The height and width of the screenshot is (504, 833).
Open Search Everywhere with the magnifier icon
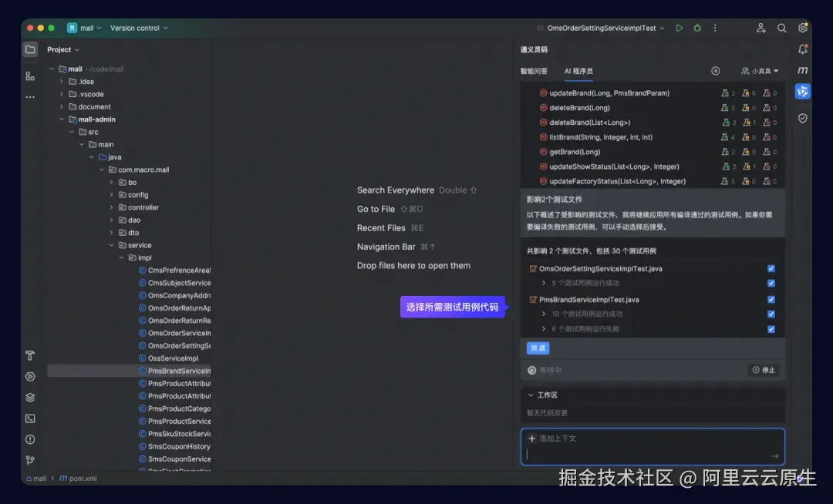[781, 28]
